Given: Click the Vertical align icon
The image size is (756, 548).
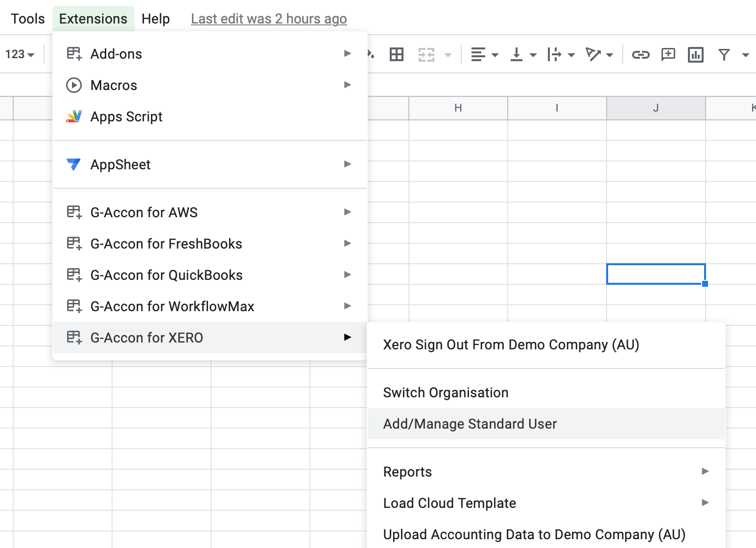Looking at the screenshot, I should click(516, 54).
